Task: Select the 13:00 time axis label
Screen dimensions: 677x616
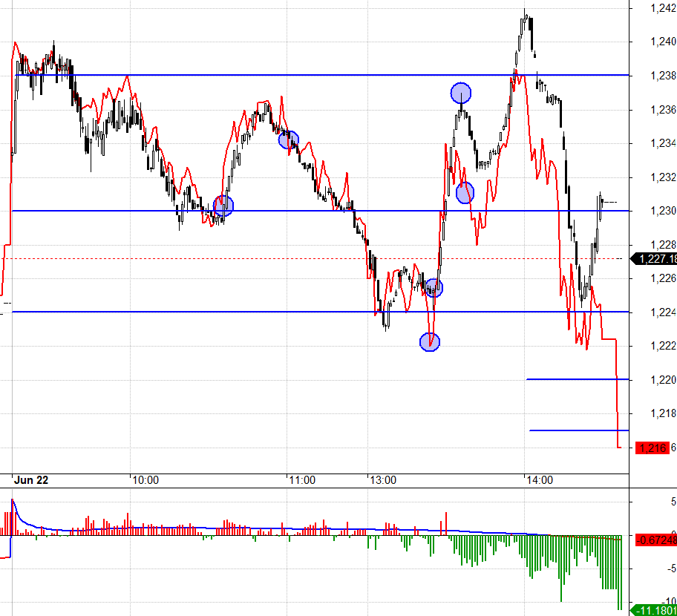Action: tap(383, 480)
